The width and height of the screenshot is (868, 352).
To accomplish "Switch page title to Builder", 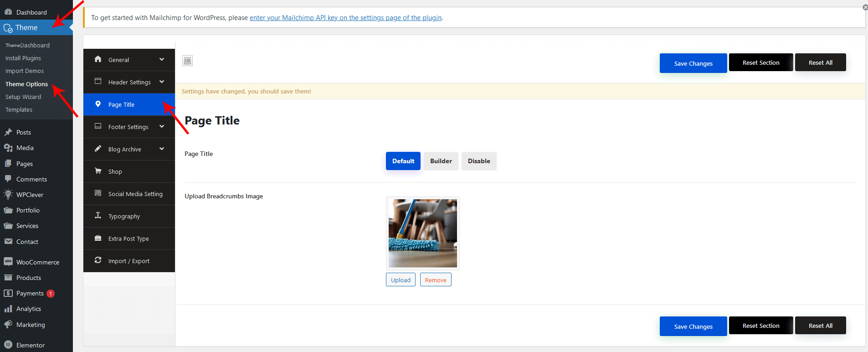I will (441, 161).
